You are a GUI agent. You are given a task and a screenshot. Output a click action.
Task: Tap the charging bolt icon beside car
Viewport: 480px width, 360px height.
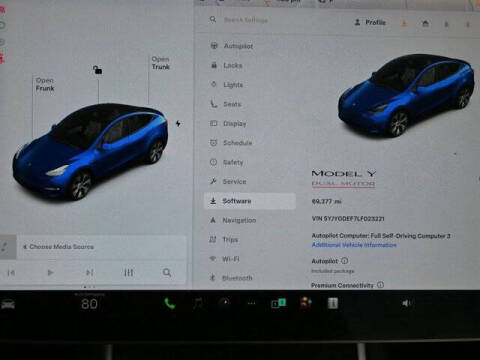coord(178,124)
